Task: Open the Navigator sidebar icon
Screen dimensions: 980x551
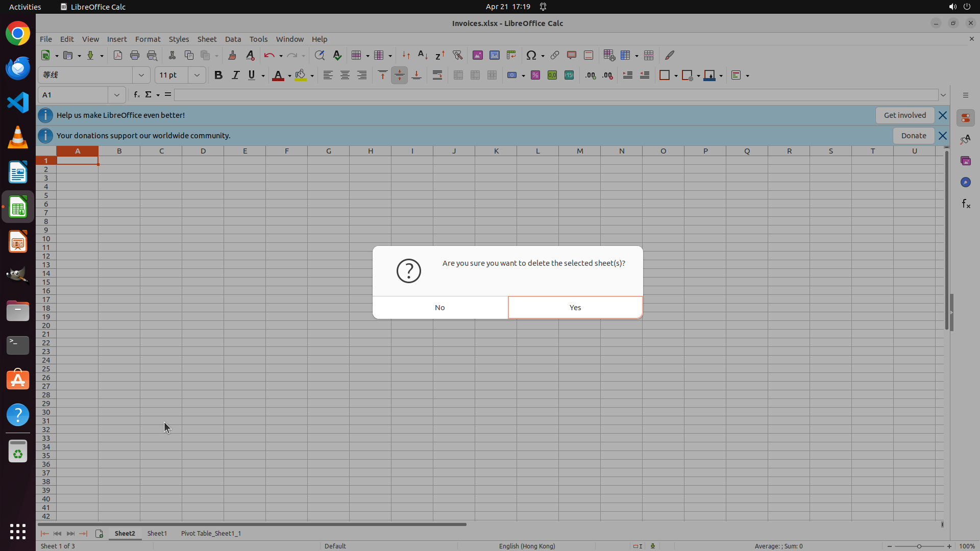Action: pyautogui.click(x=966, y=182)
